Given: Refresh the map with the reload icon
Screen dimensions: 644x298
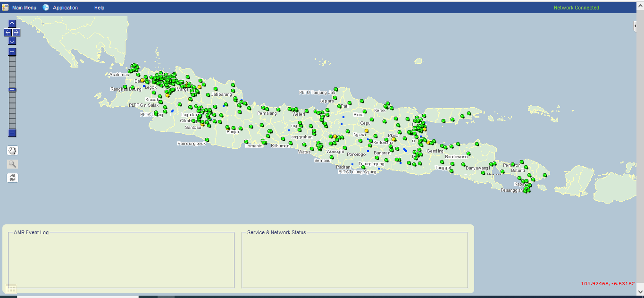Looking at the screenshot, I should click(12, 178).
